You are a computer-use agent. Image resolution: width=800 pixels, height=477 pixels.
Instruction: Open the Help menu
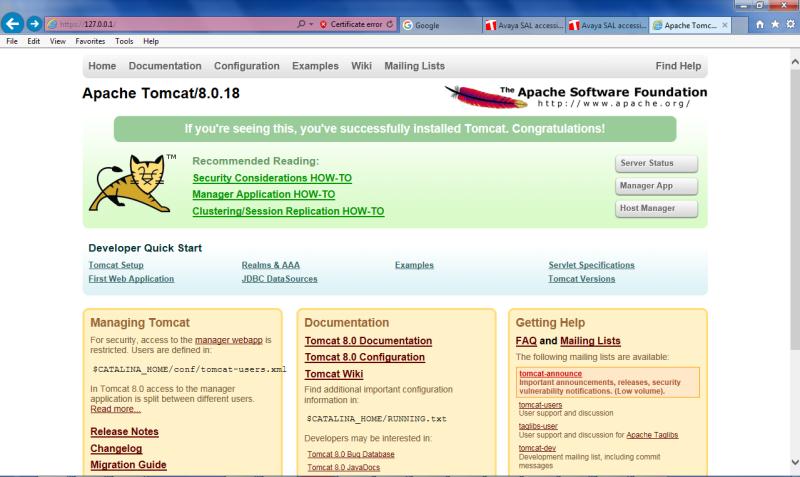[151, 41]
